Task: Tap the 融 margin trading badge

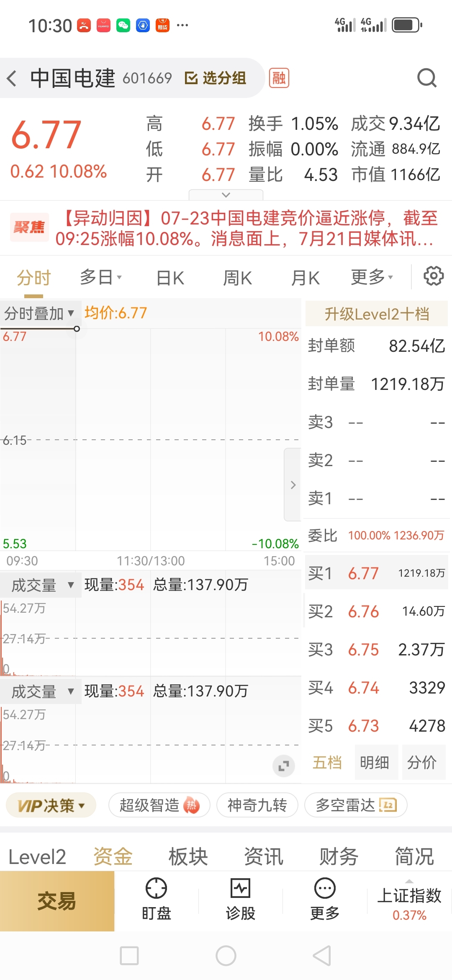Action: click(x=279, y=78)
